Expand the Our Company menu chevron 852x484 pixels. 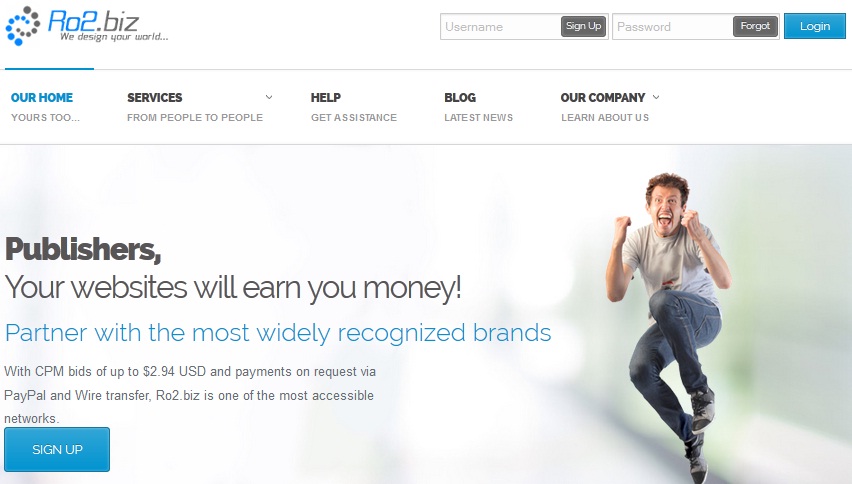click(x=656, y=97)
